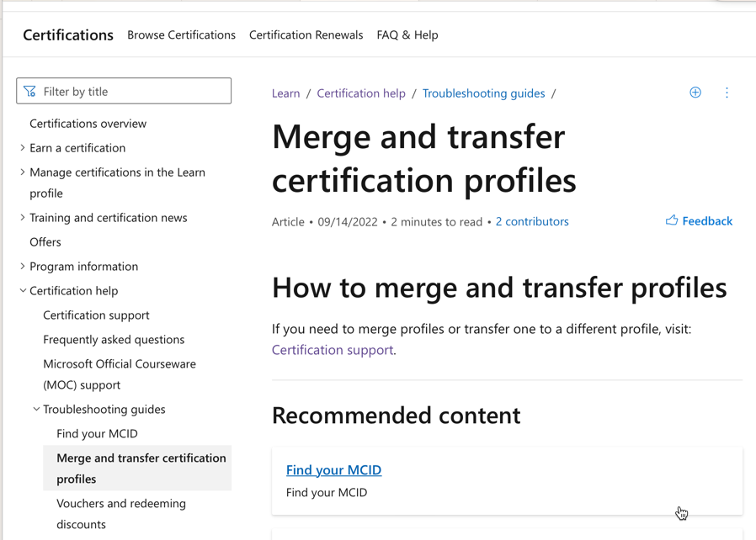Click the add to collection plus icon
Screen dimensions: 756x540
(695, 93)
